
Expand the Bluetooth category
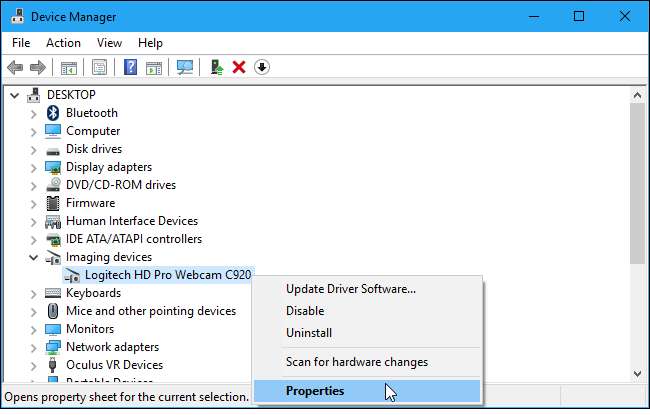point(34,114)
